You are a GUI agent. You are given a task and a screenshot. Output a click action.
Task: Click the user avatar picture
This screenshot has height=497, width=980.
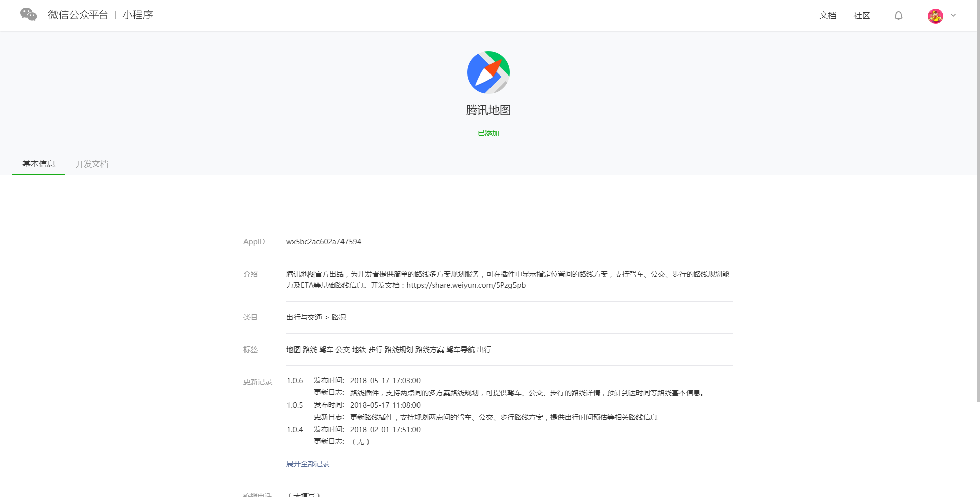[x=935, y=16]
